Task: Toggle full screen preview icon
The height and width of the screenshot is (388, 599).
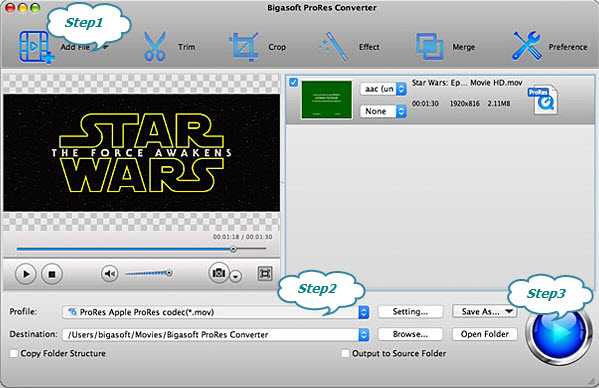Action: [x=265, y=273]
